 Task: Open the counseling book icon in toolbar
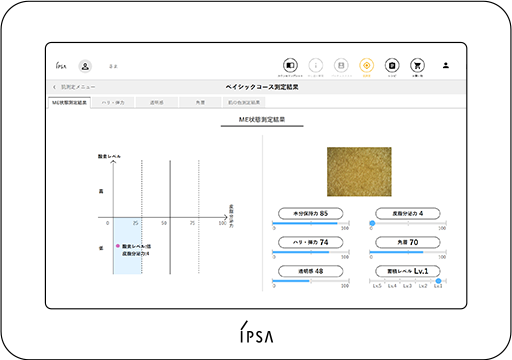pos(290,65)
